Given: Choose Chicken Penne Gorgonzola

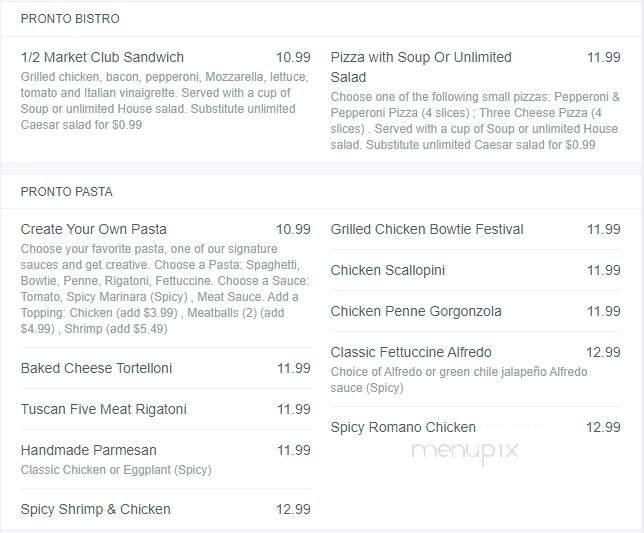Looking at the screenshot, I should [416, 311].
